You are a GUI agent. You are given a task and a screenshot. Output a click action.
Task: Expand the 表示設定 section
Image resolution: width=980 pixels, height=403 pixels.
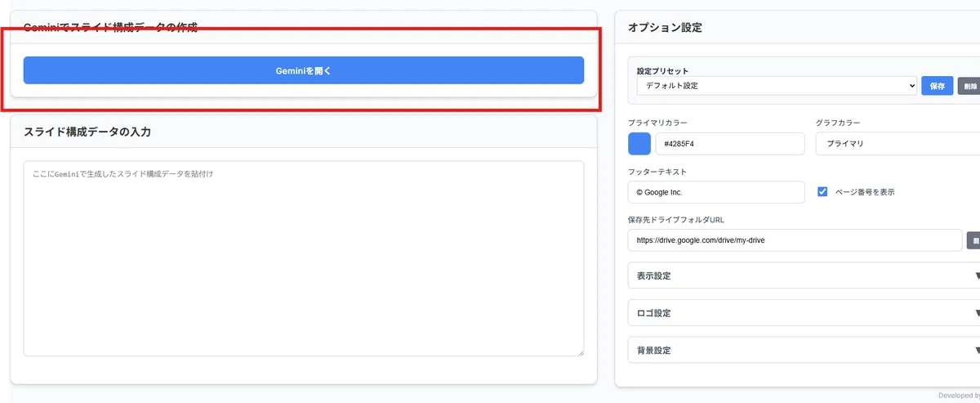point(804,275)
